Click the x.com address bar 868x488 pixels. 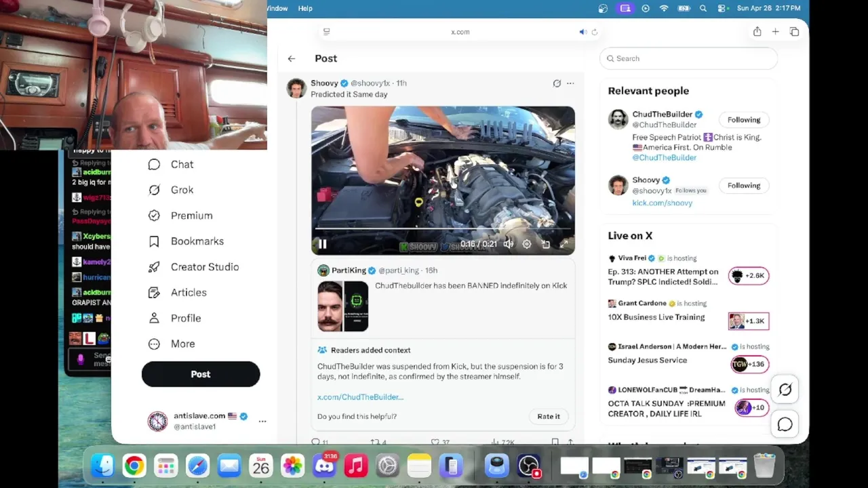[x=460, y=32]
